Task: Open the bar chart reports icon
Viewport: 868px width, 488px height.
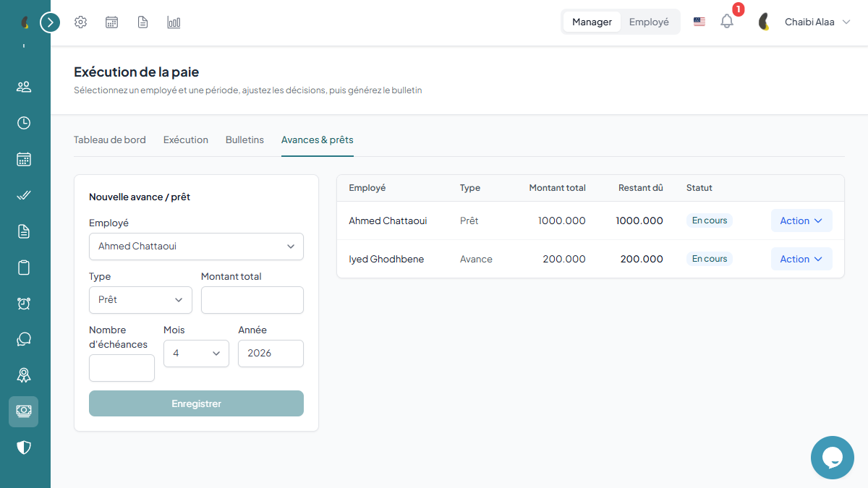Action: 174,22
